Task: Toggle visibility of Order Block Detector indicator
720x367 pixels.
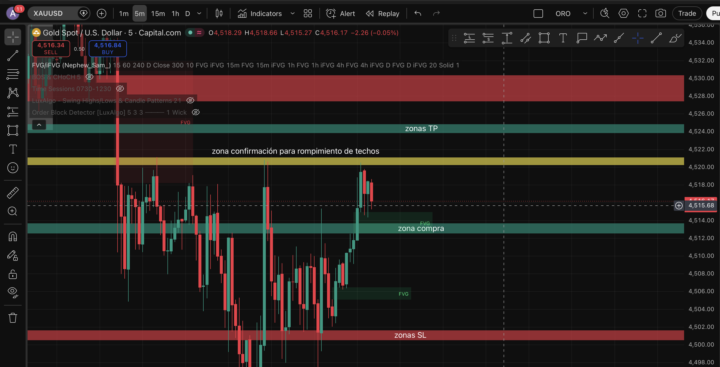Action: (196, 112)
